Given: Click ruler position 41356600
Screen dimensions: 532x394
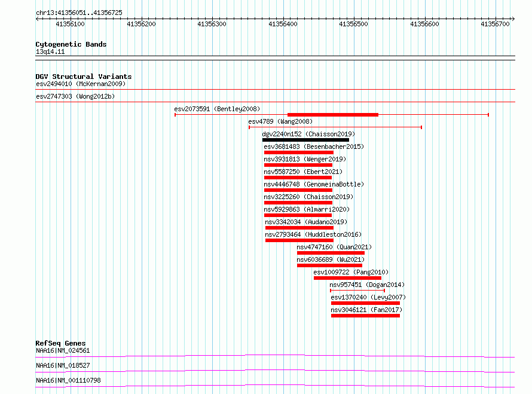Looking at the screenshot, I should pos(425,24).
